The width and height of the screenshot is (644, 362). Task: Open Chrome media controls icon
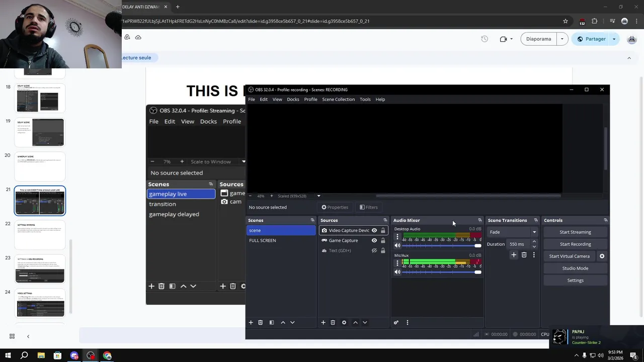(x=612, y=21)
